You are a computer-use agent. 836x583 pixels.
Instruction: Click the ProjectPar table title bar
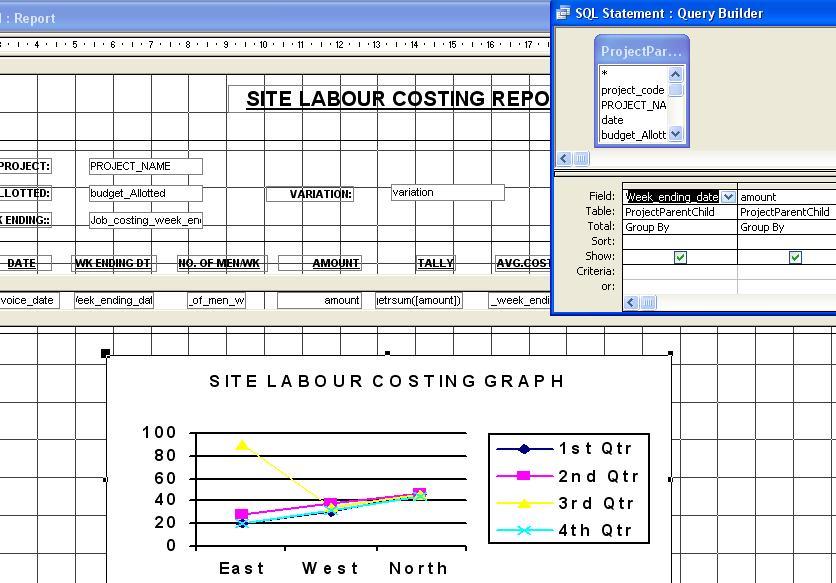click(641, 51)
